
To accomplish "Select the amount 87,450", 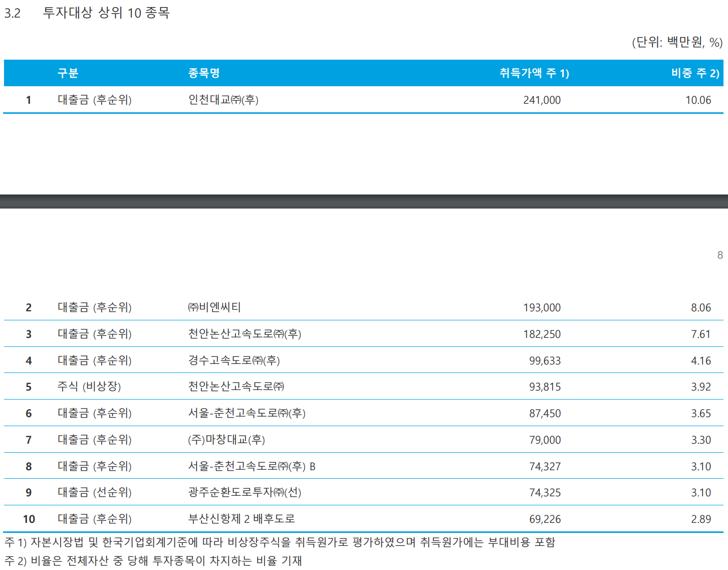I will 545,414.
